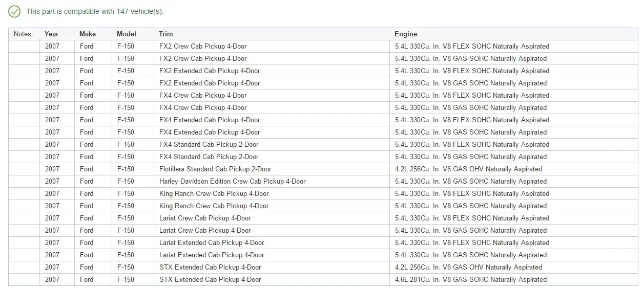Image resolution: width=644 pixels, height=289 pixels.
Task: Select the Trim column header
Action: click(x=166, y=34)
